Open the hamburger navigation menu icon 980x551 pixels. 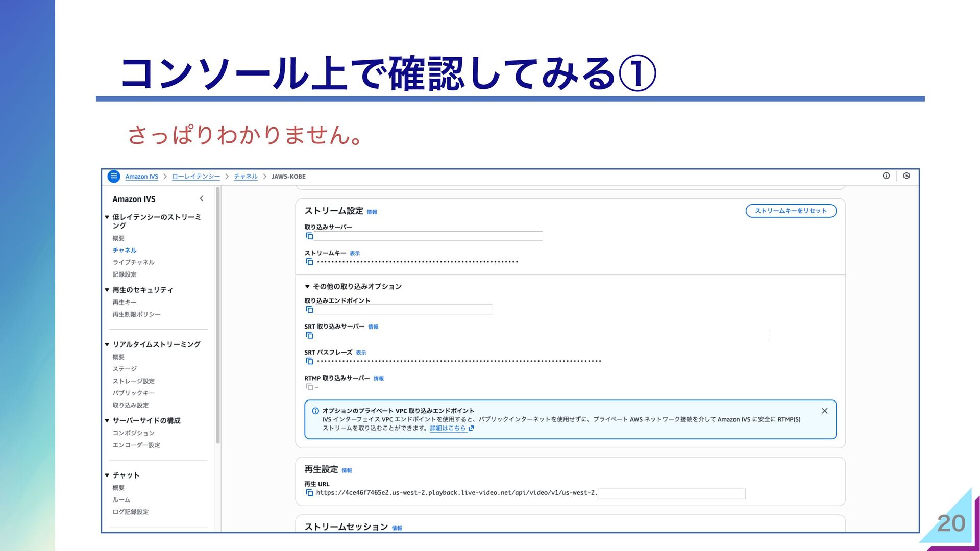[114, 176]
